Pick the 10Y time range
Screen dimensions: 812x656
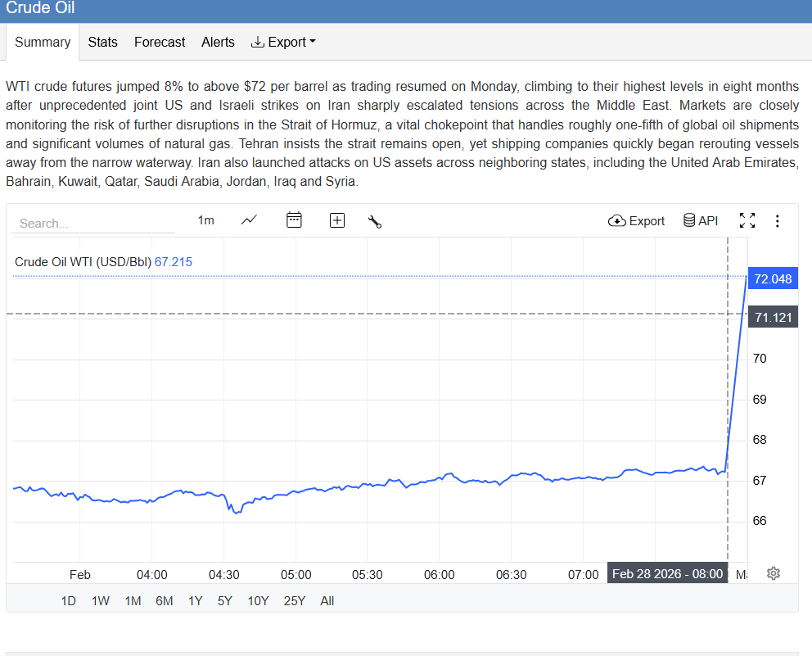[258, 601]
